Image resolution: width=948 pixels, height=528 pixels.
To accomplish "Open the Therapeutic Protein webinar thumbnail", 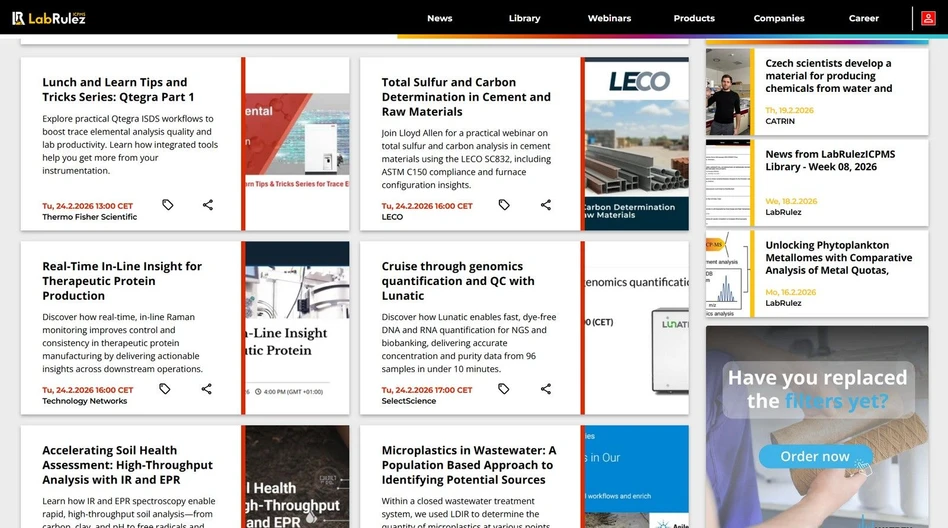I will pos(297,328).
